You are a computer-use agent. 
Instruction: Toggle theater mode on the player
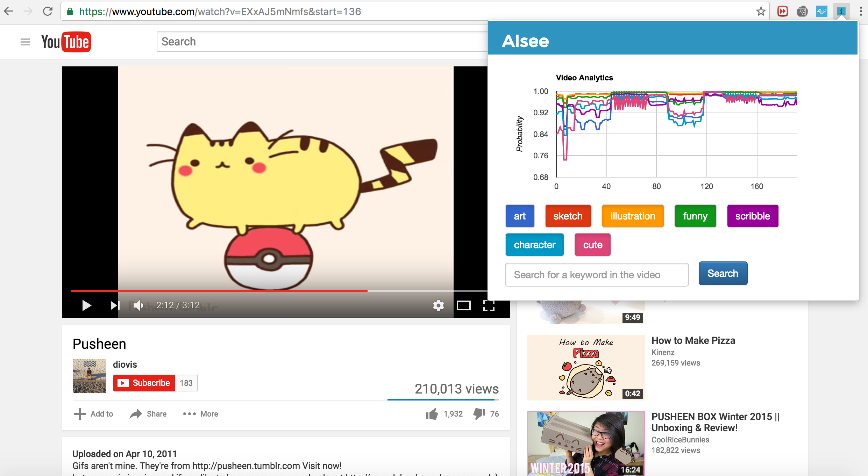[x=463, y=305]
